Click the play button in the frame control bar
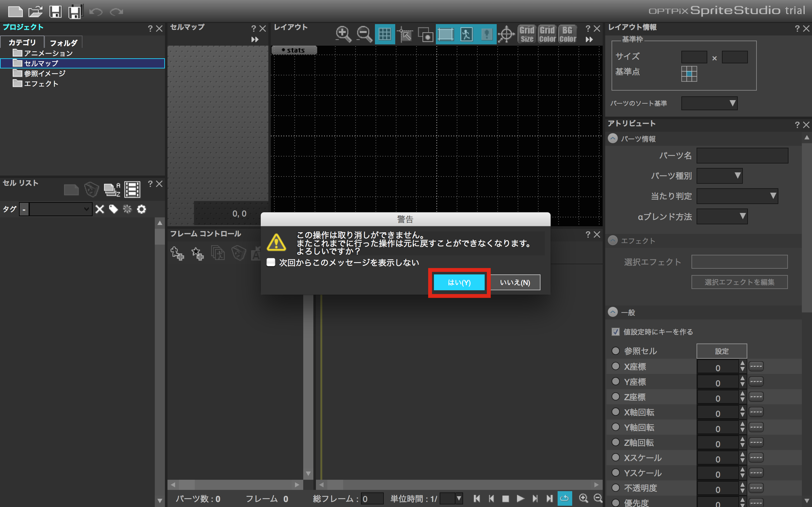Viewport: 812px width, 507px height. coord(521,498)
